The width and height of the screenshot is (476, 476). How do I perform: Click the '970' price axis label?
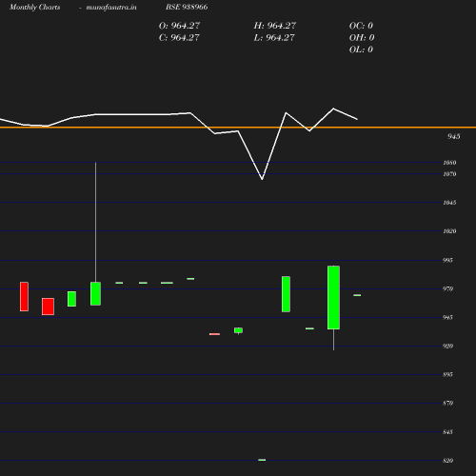point(447,288)
